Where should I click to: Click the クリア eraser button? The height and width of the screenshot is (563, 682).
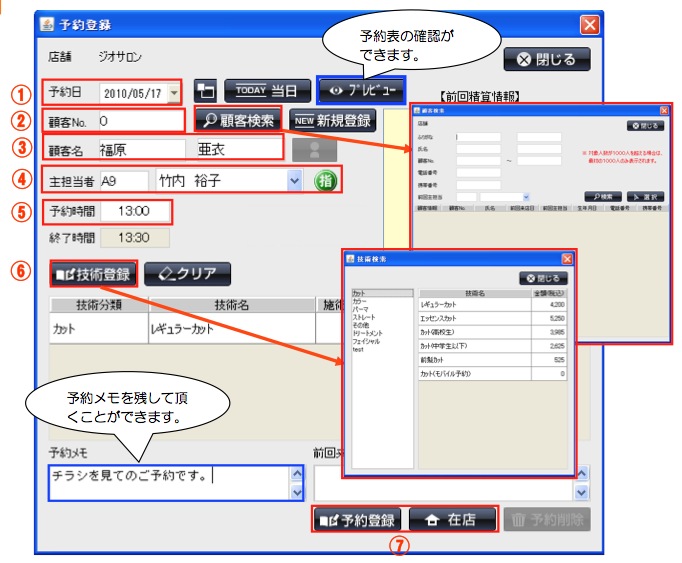tap(187, 272)
